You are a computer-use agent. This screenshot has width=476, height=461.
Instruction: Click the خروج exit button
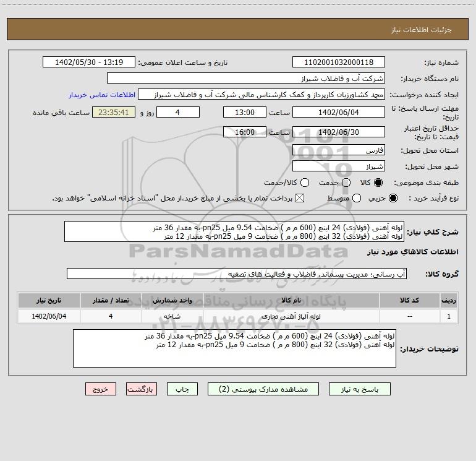[101, 389]
